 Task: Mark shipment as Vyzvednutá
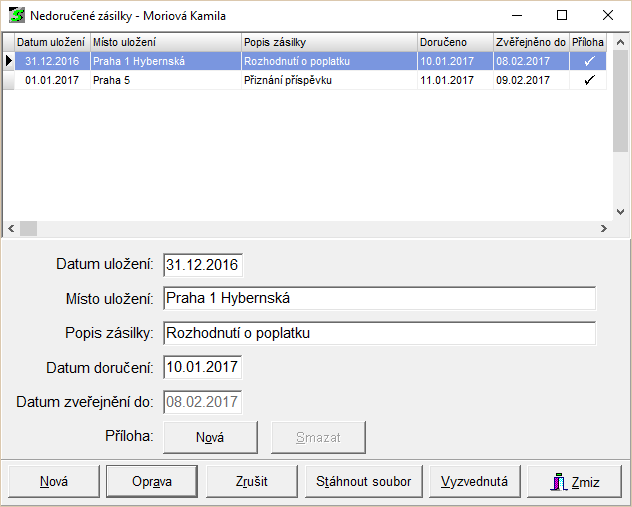474,481
